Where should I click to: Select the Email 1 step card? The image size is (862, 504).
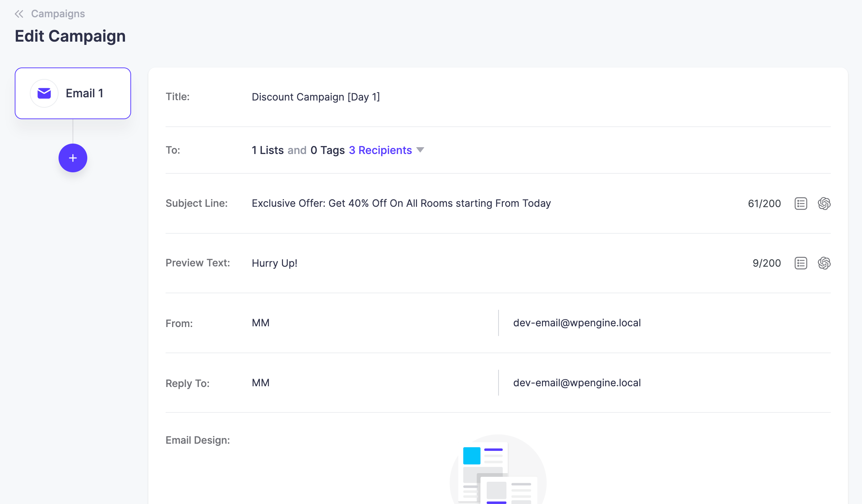pyautogui.click(x=73, y=93)
